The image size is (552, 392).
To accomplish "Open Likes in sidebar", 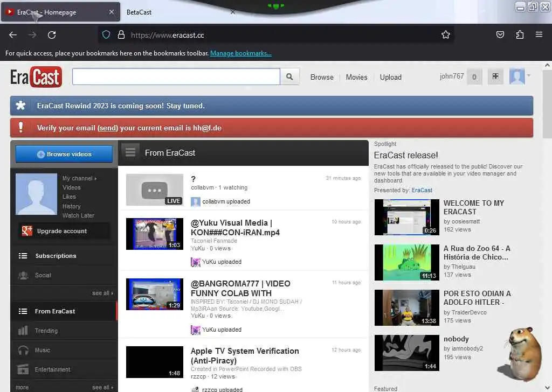I will pos(69,197).
